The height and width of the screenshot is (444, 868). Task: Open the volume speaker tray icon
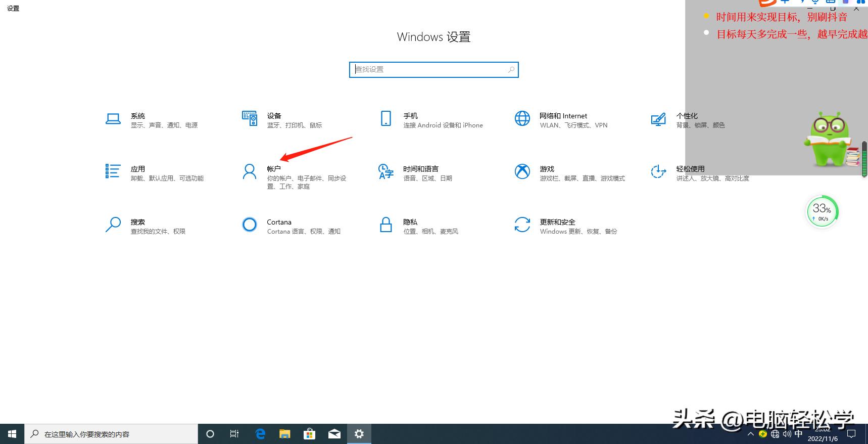(787, 434)
